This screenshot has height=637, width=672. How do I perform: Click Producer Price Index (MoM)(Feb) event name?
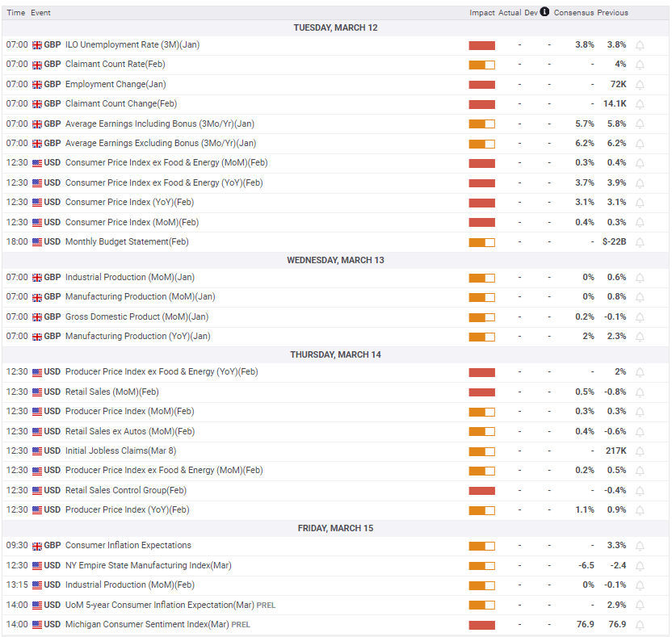click(129, 411)
